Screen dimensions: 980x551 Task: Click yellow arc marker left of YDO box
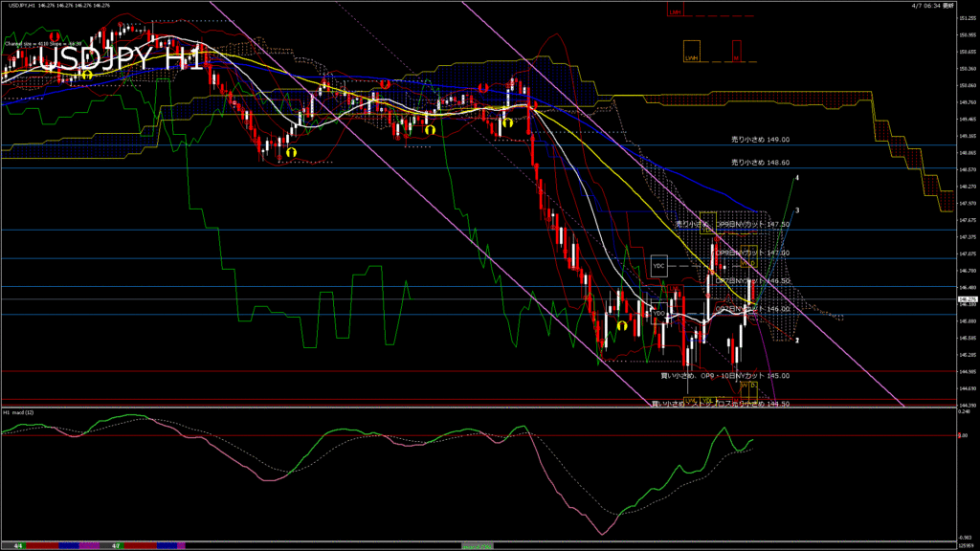tap(621, 326)
